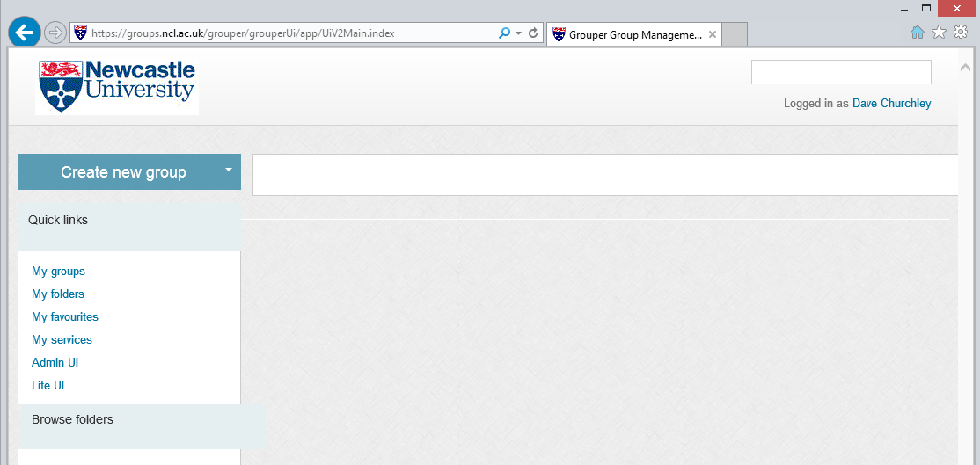
Task: Close the Grouper Group Management tab
Action: (713, 35)
